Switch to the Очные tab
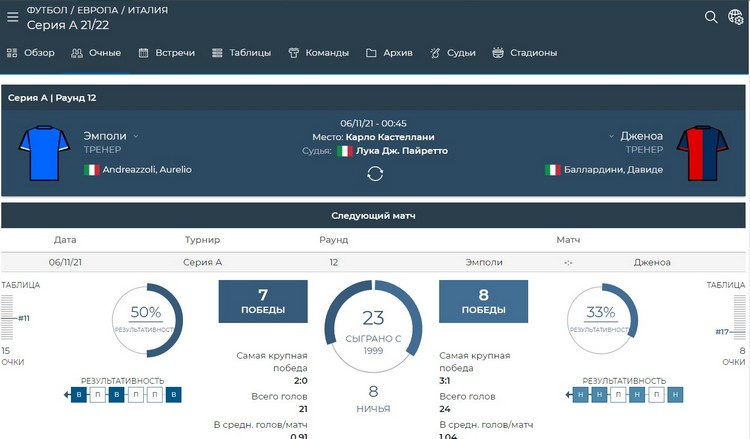 [96, 53]
